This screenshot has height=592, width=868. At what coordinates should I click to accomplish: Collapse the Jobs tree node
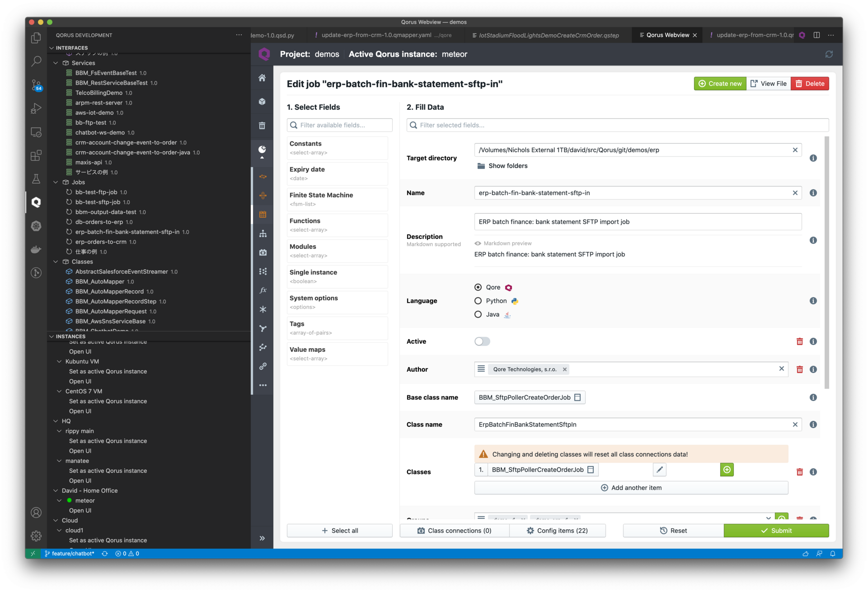(56, 182)
